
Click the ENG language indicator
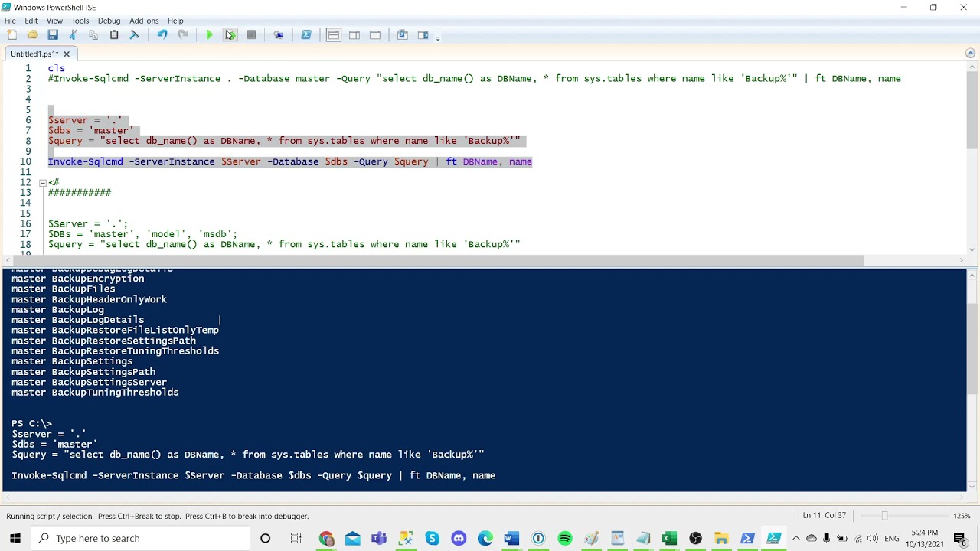[x=892, y=538]
